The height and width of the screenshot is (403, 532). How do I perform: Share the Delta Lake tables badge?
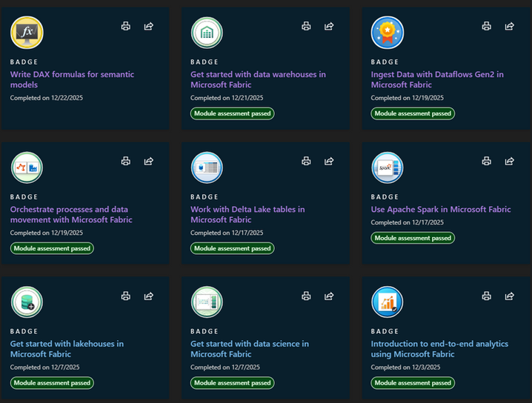click(329, 161)
